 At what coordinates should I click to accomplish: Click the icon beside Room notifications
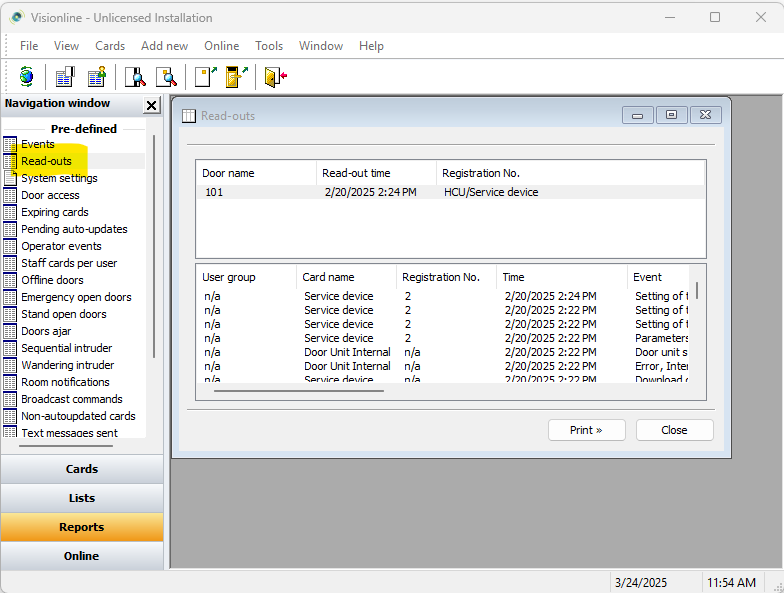click(x=10, y=382)
